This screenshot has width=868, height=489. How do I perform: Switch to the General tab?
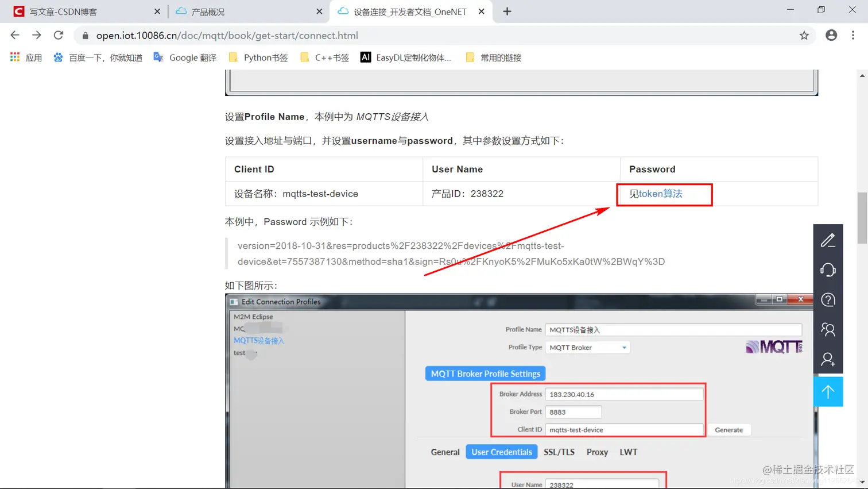click(x=445, y=452)
